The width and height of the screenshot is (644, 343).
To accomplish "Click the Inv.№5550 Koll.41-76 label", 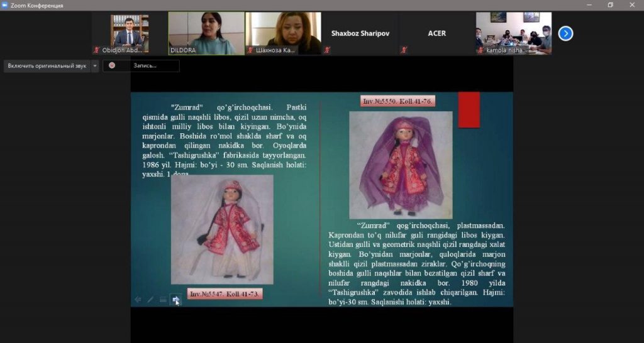I will 397,101.
